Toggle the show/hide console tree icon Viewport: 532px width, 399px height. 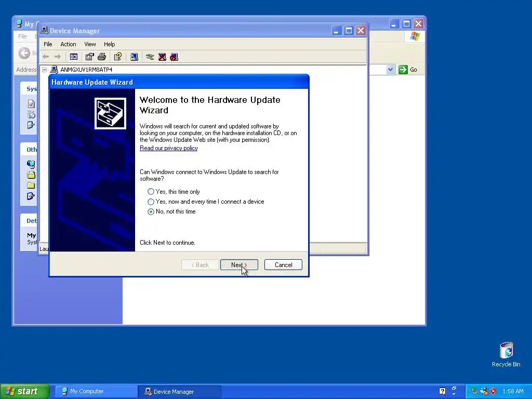[x=74, y=57]
